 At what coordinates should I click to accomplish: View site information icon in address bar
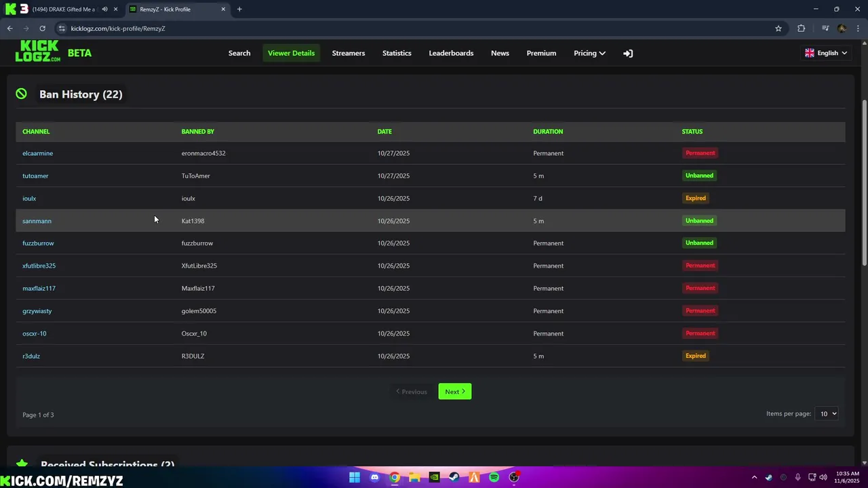[x=62, y=28]
